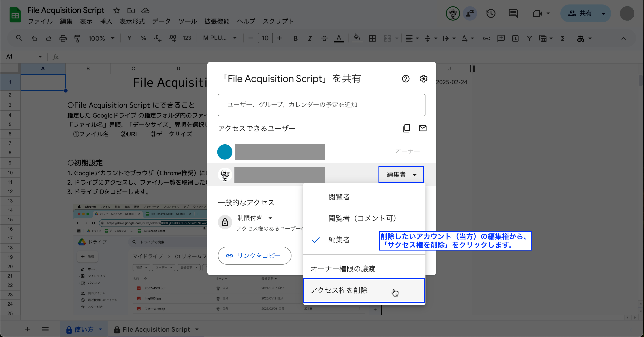The width and height of the screenshot is (644, 337).
Task: Open the comments history icon
Action: click(513, 13)
